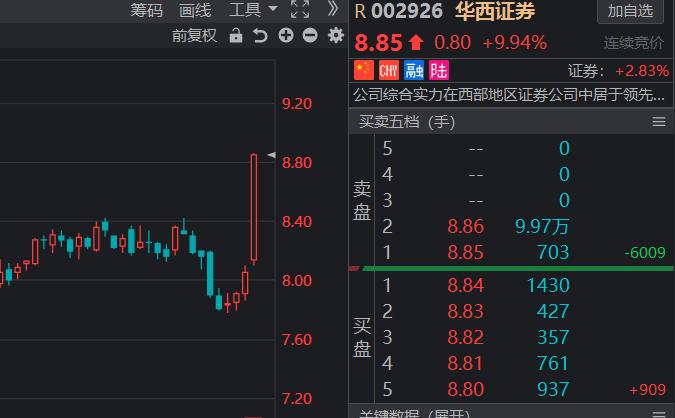Image resolution: width=675 pixels, height=418 pixels.
Task: Click the 加自选 button
Action: (630, 11)
